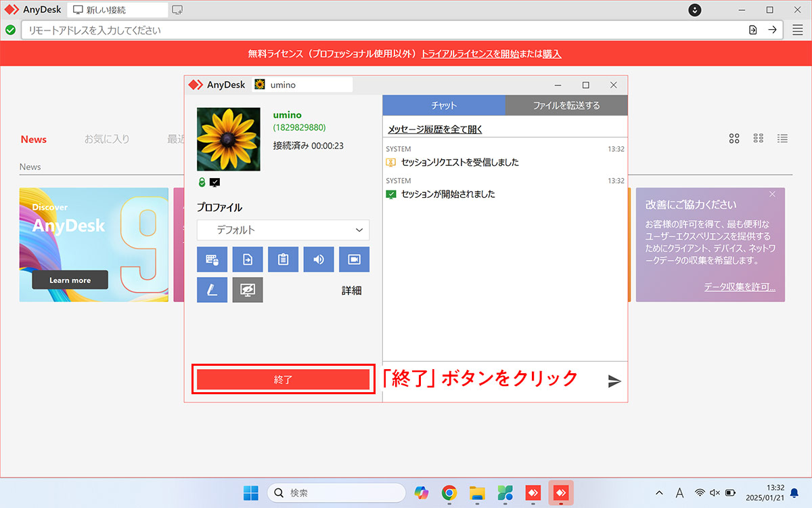Click green lock encryption icon under avatar
Screen dimensions: 812x508
[202, 182]
